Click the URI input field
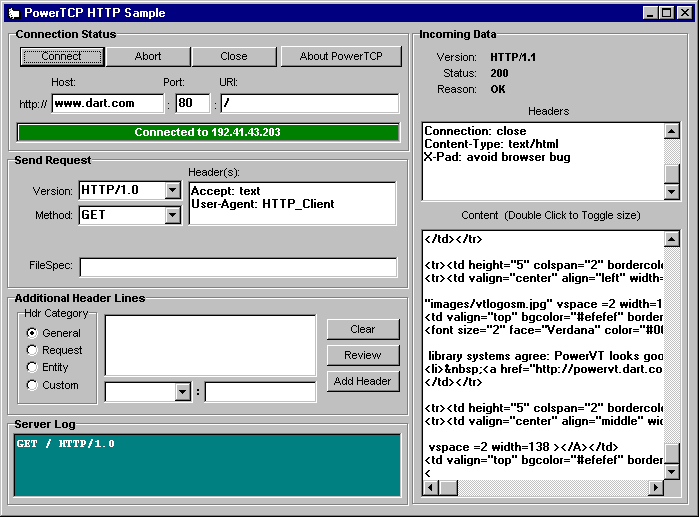Image resolution: width=699 pixels, height=517 pixels. coord(310,103)
